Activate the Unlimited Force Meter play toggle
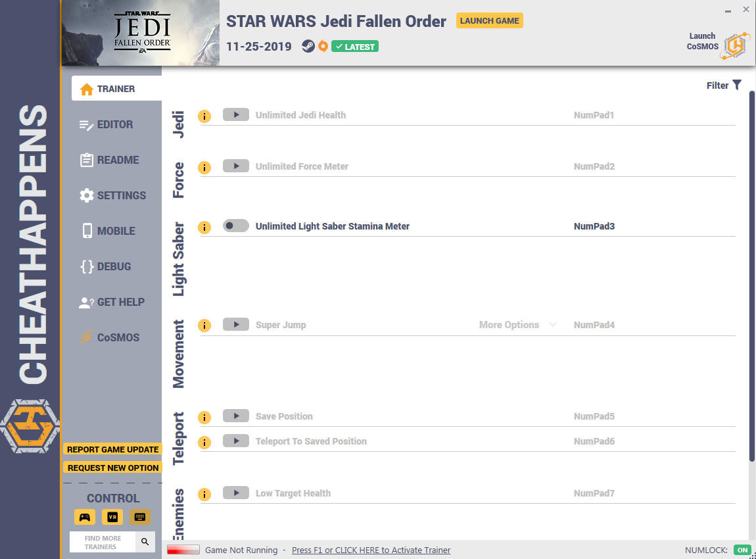This screenshot has height=559, width=756. 236,166
